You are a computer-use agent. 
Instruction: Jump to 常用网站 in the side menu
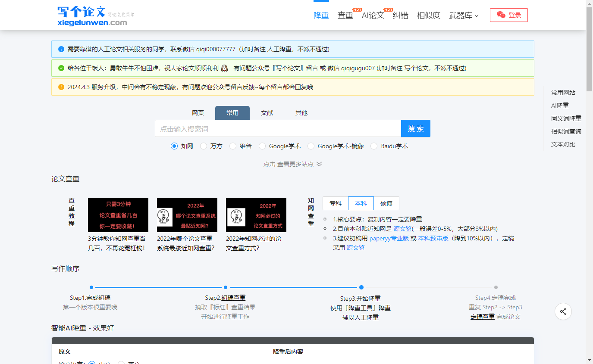563,93
